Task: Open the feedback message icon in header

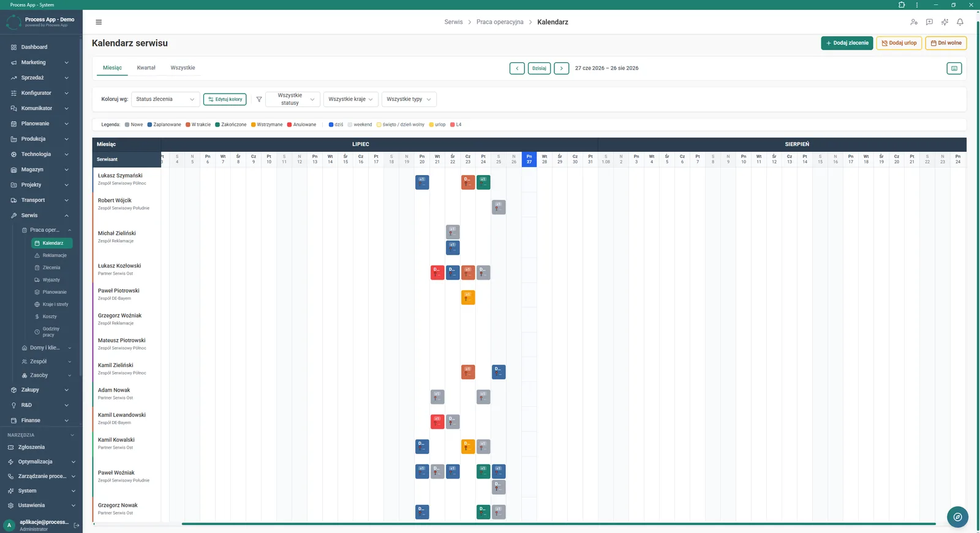Action: coord(929,22)
